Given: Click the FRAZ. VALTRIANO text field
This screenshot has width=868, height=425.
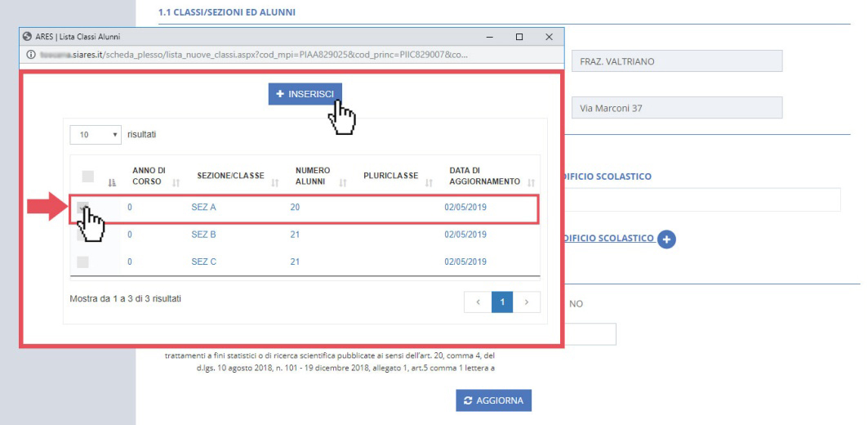Looking at the screenshot, I should [676, 61].
